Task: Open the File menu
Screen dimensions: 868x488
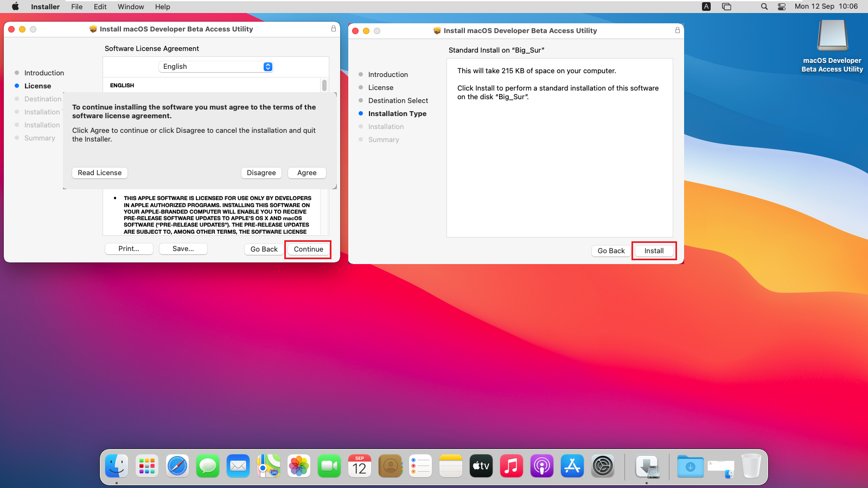Action: click(x=77, y=7)
